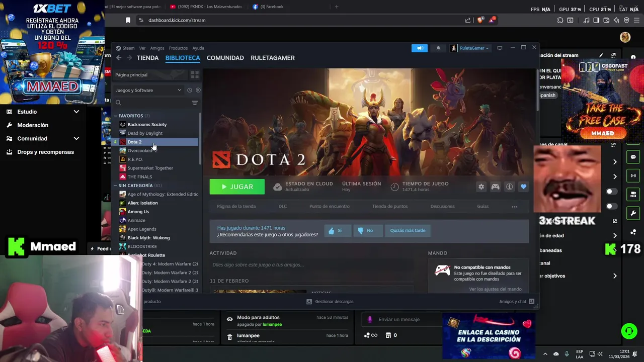Select Supermarket Together in library list
Screen dimensions: 644x362
tap(150, 168)
